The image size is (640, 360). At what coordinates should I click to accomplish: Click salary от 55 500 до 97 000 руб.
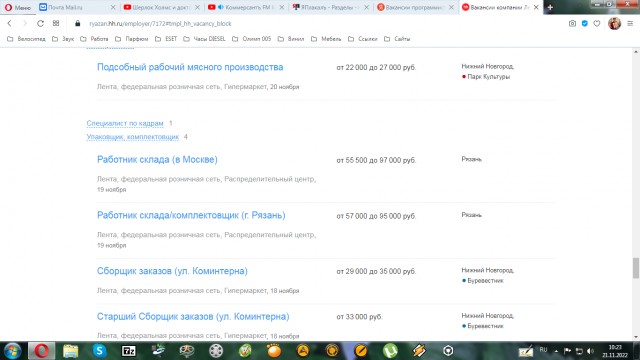tap(376, 160)
